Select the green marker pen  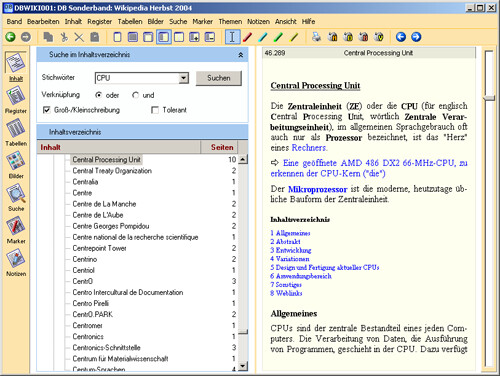278,37
